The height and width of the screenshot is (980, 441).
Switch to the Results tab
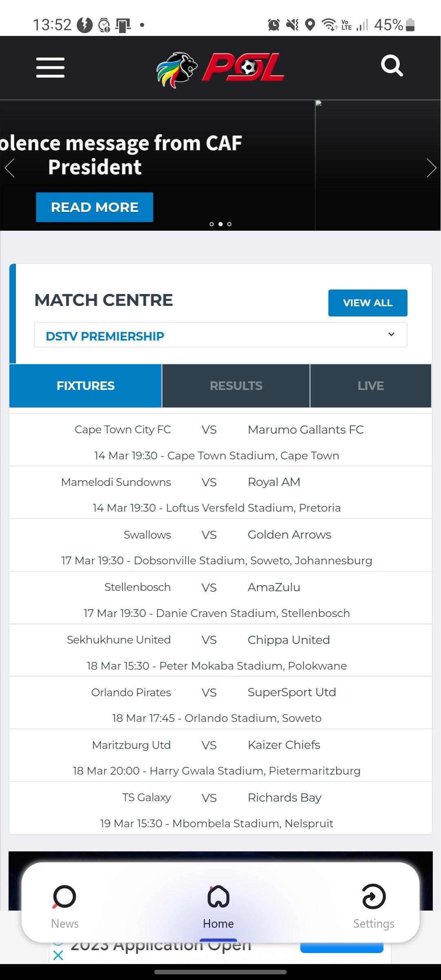click(x=236, y=386)
